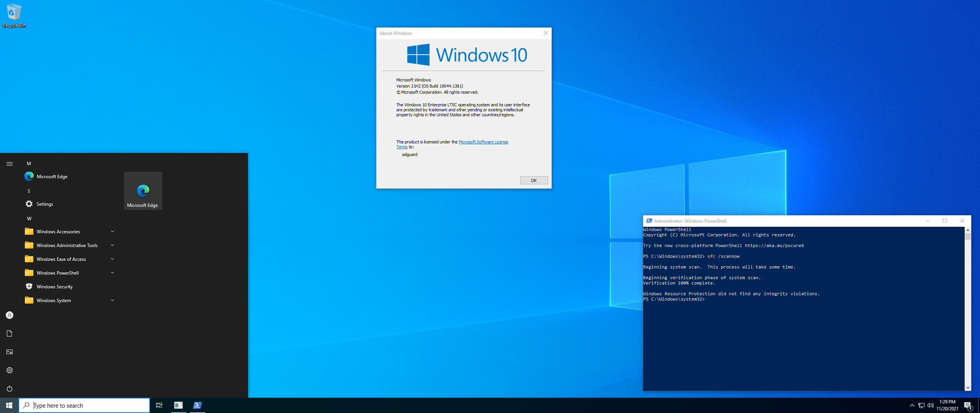Click the letter W group header
This screenshot has height=413, width=980.
29,218
